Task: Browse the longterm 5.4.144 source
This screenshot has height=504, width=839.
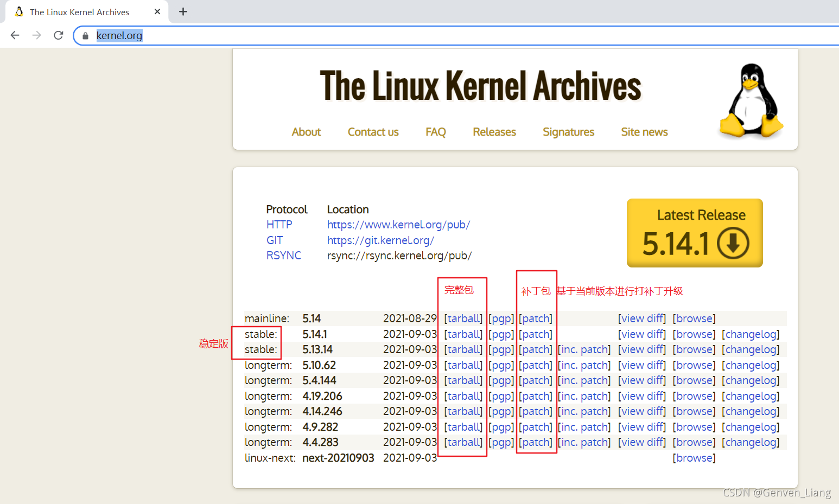Action: coord(694,380)
